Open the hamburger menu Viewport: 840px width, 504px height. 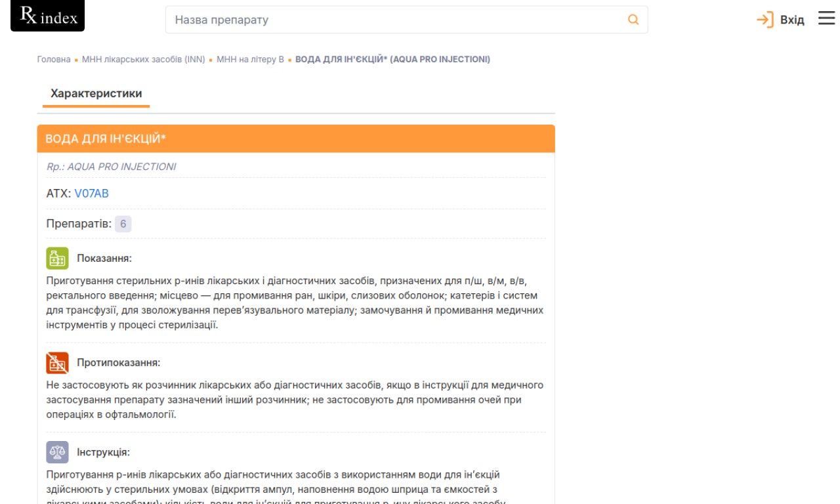click(x=826, y=19)
